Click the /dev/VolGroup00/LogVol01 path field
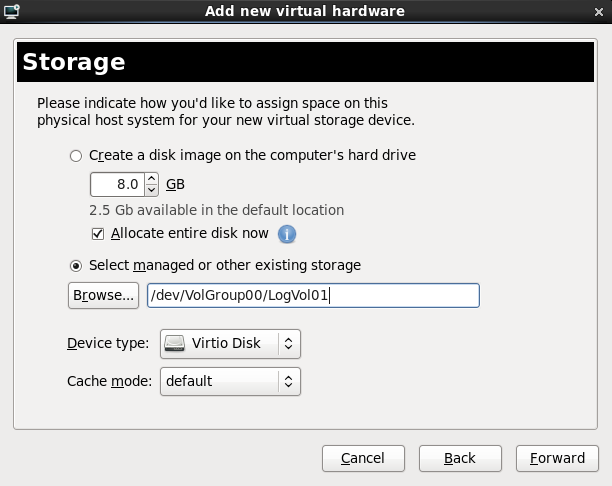 [x=312, y=295]
